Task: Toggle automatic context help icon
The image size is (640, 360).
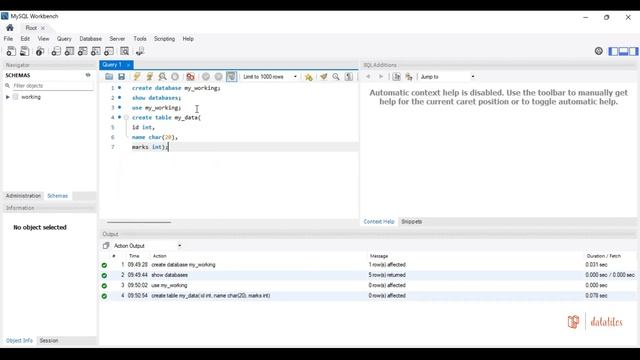Action: [x=409, y=77]
